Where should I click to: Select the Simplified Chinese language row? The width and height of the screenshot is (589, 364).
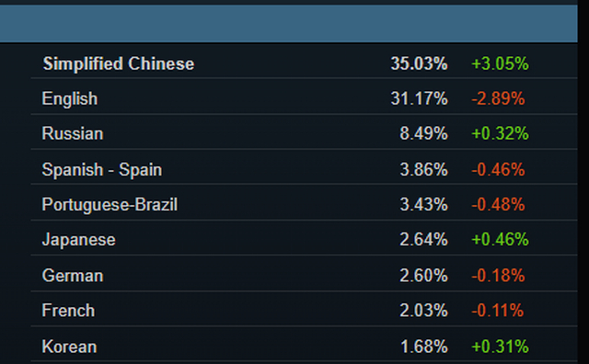coord(304,63)
